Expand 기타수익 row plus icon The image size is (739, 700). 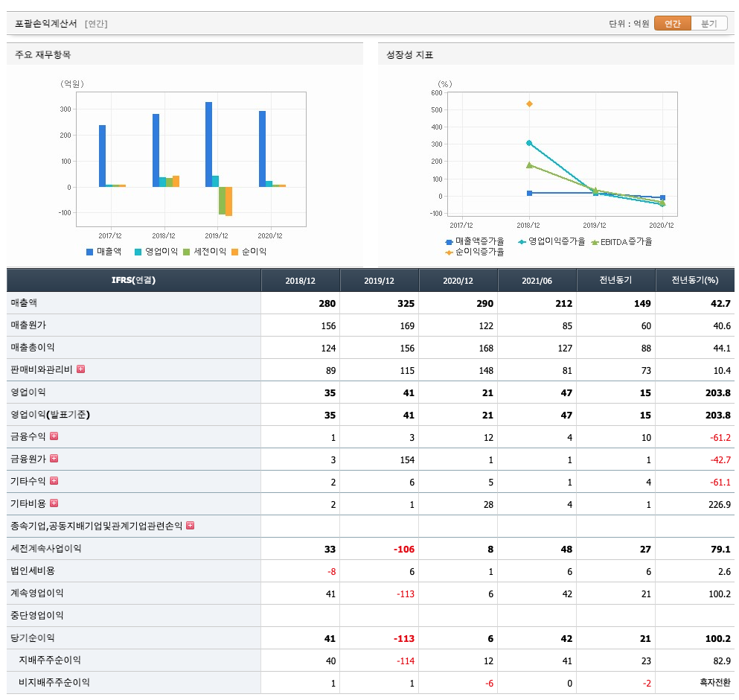[54, 480]
